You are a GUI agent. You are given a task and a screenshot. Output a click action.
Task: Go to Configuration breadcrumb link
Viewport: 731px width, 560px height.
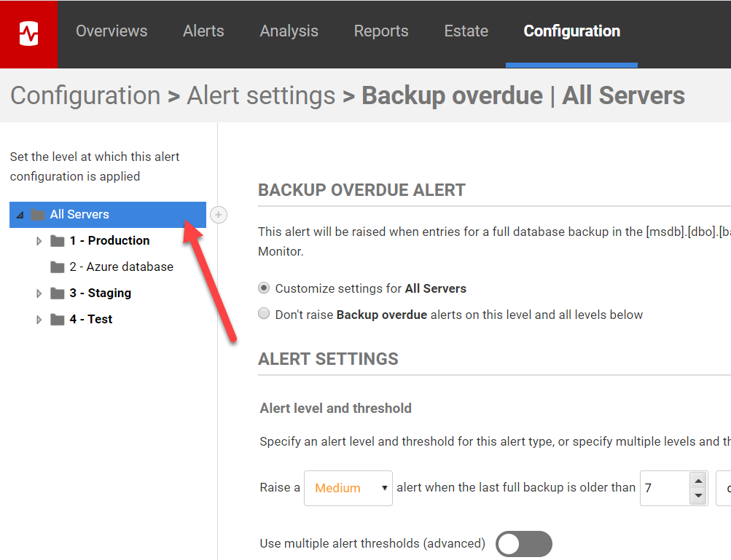[85, 95]
